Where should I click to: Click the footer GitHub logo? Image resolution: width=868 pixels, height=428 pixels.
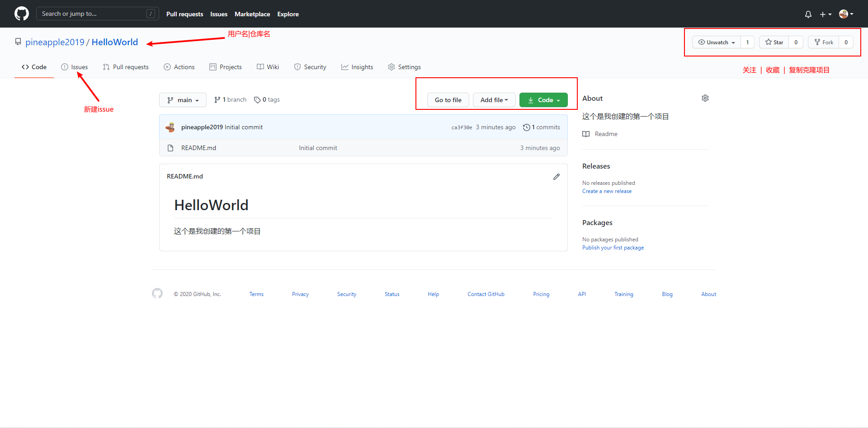click(x=157, y=293)
